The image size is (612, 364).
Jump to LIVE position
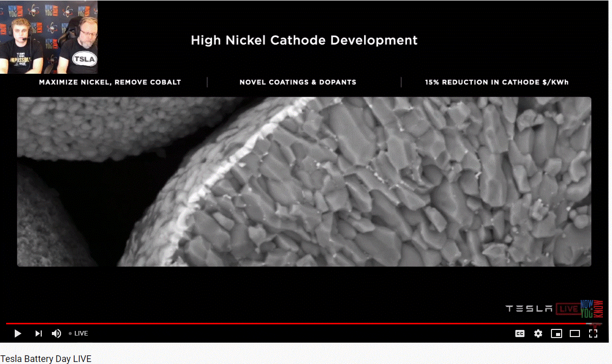tap(79, 333)
